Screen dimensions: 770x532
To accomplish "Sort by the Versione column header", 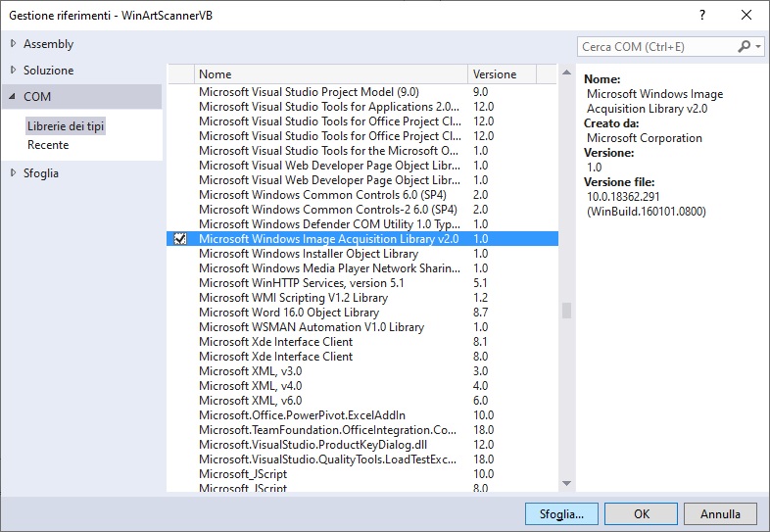I will pyautogui.click(x=502, y=74).
